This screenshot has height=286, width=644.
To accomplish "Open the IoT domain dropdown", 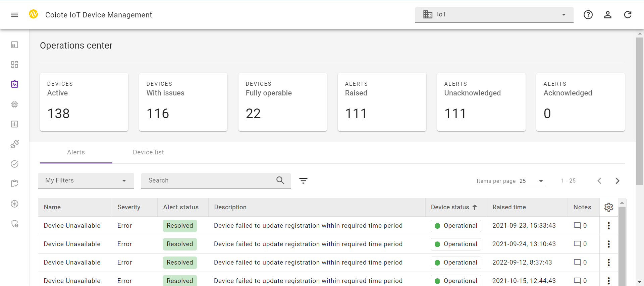I will [494, 15].
